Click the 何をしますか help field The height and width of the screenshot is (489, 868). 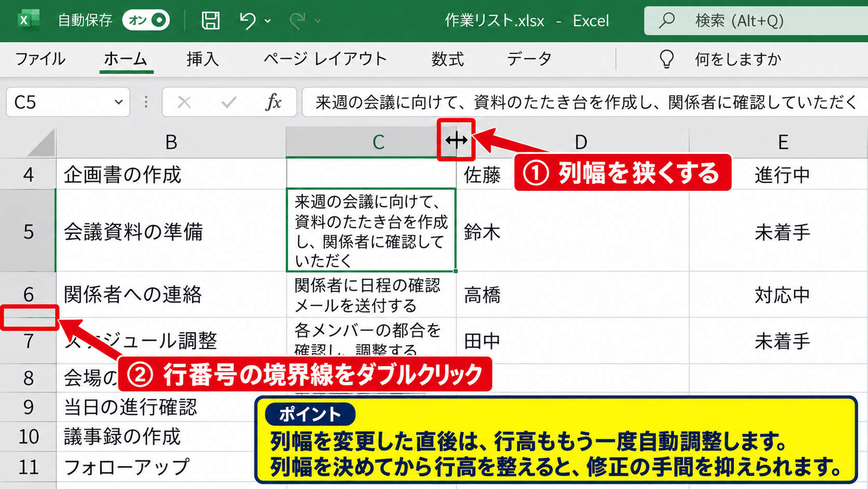pos(738,59)
